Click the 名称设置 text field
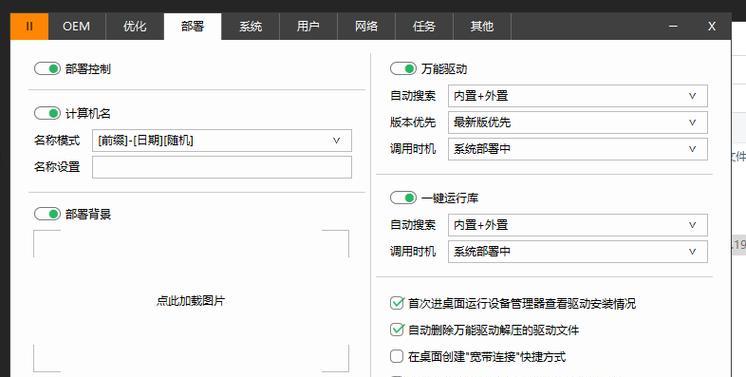Viewport: 746px width, 377px height. point(222,167)
